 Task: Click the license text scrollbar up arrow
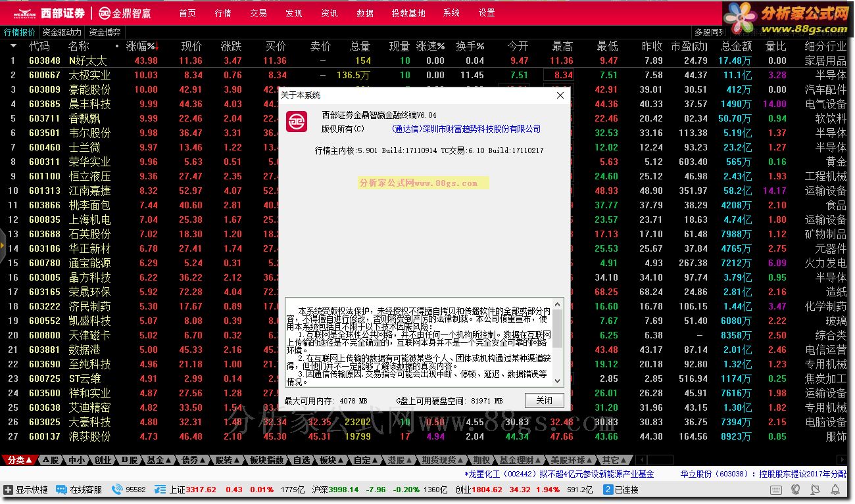[x=558, y=304]
